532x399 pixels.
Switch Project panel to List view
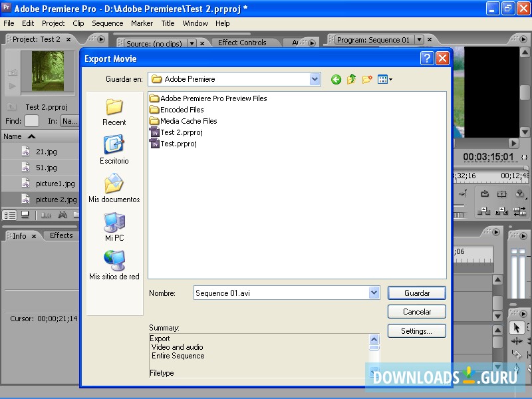[9, 215]
